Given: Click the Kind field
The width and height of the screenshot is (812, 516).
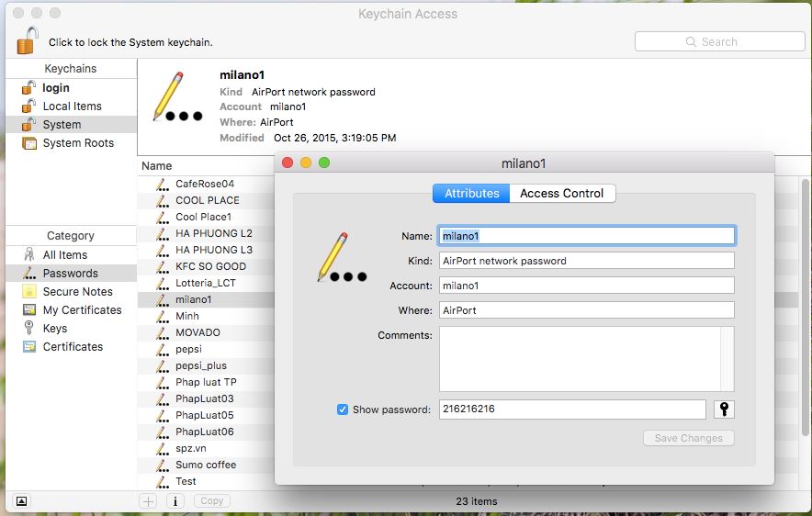Looking at the screenshot, I should tap(586, 261).
